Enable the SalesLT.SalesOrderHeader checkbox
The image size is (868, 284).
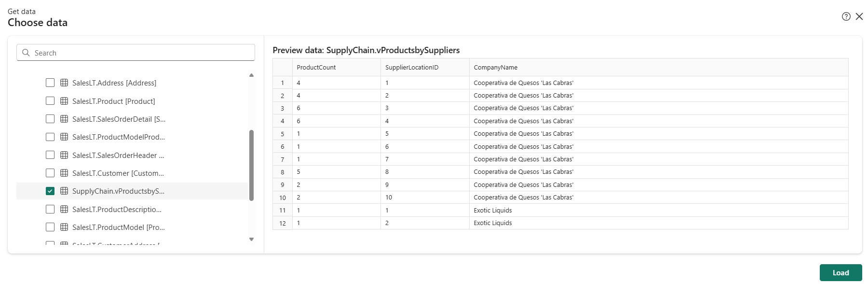(50, 155)
